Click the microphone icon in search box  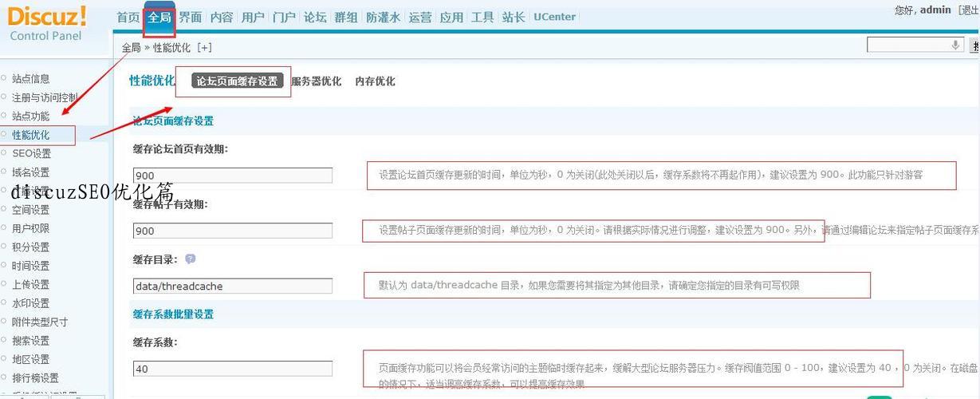pos(955,45)
